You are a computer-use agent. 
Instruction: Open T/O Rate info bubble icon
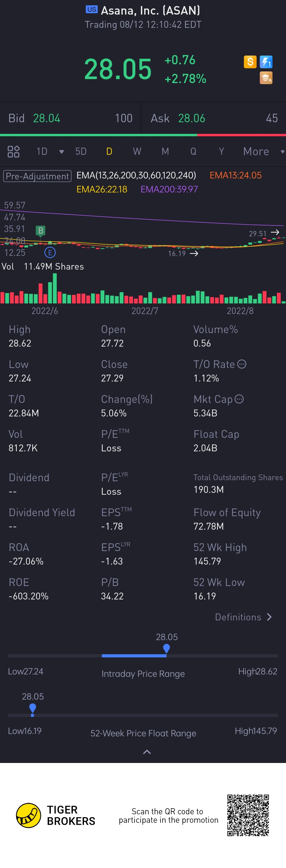242,364
